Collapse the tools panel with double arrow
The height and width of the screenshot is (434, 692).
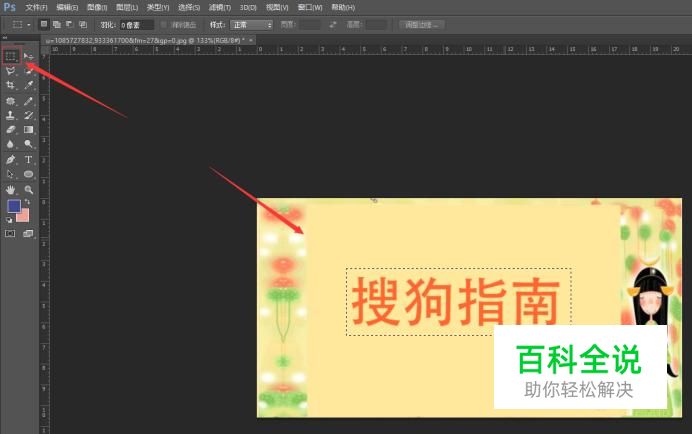5,38
